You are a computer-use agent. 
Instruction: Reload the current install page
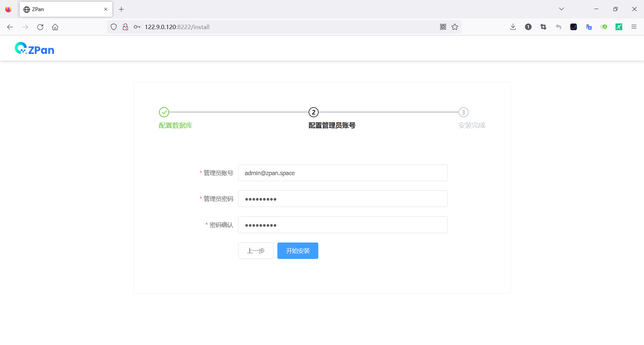click(x=40, y=27)
